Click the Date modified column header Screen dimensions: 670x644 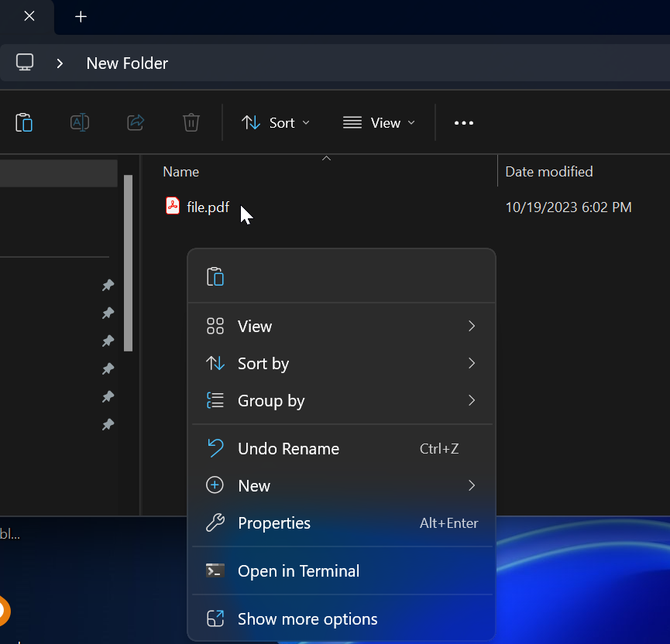[549, 172]
